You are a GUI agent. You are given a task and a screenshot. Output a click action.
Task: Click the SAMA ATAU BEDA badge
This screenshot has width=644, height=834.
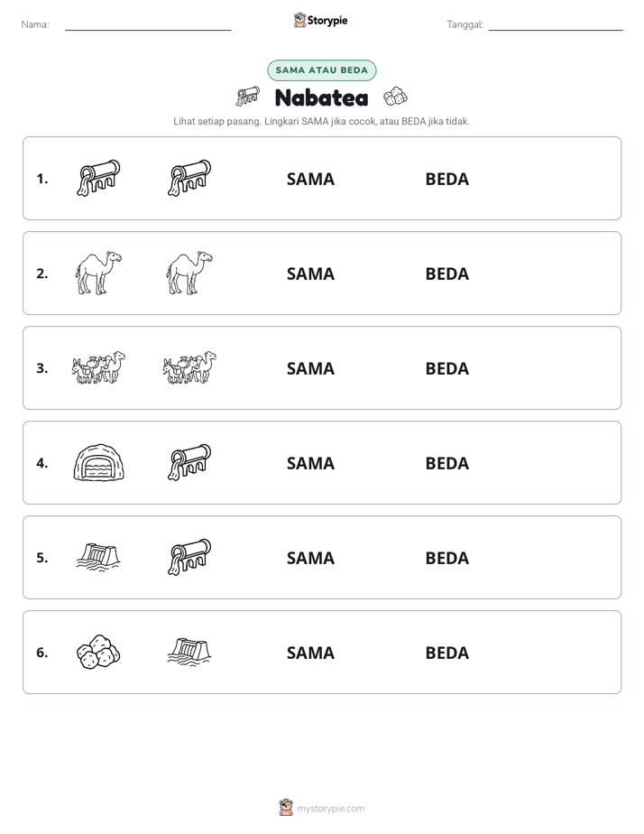(x=321, y=70)
